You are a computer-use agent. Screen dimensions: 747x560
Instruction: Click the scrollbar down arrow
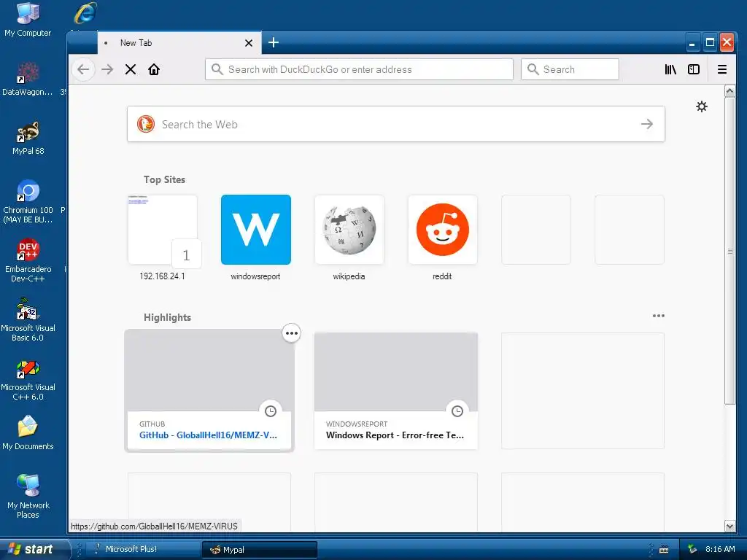[729, 526]
